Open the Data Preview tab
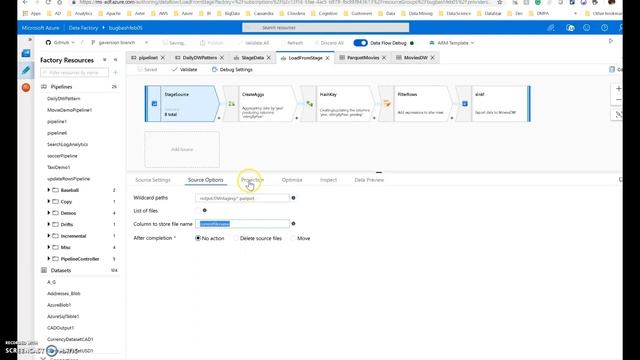This screenshot has height=360, width=640. pos(369,180)
